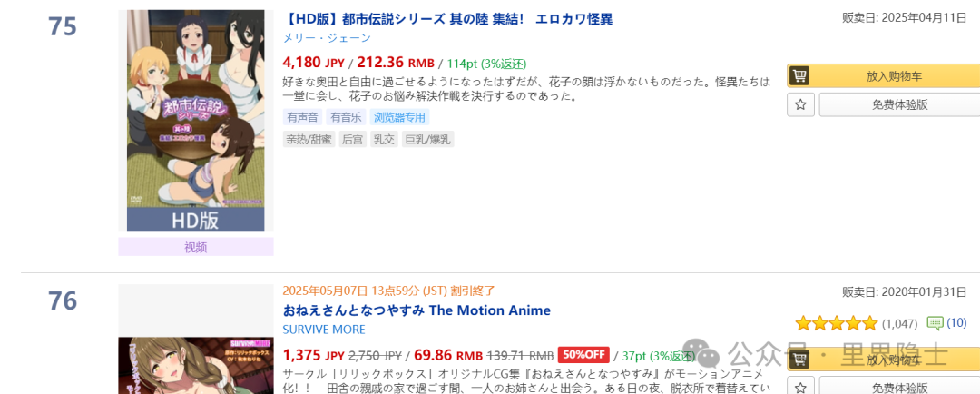Screen dimensions: 980x394
Task: Open the item 75 cover thumbnail
Action: [x=195, y=121]
